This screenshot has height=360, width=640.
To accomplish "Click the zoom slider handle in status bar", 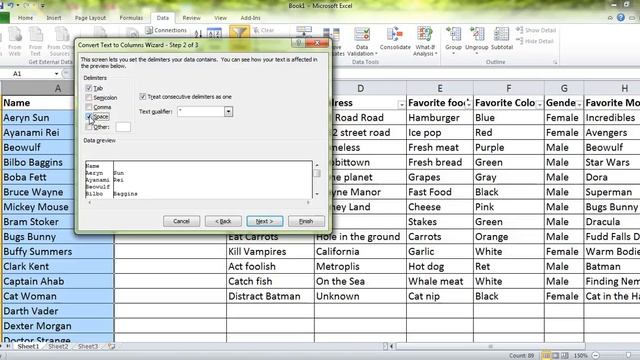I will (629, 356).
